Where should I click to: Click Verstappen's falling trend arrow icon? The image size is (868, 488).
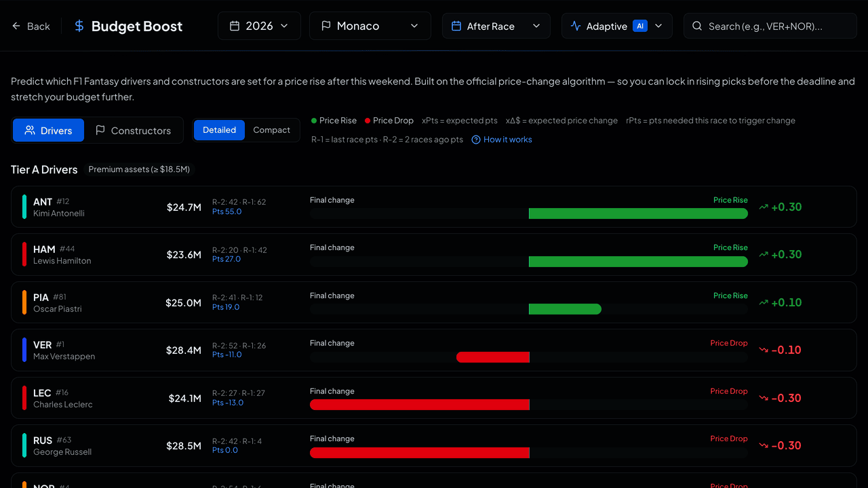pyautogui.click(x=764, y=350)
